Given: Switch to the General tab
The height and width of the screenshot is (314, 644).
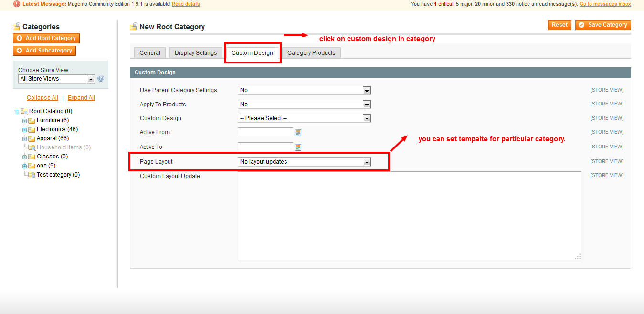Looking at the screenshot, I should click(150, 53).
